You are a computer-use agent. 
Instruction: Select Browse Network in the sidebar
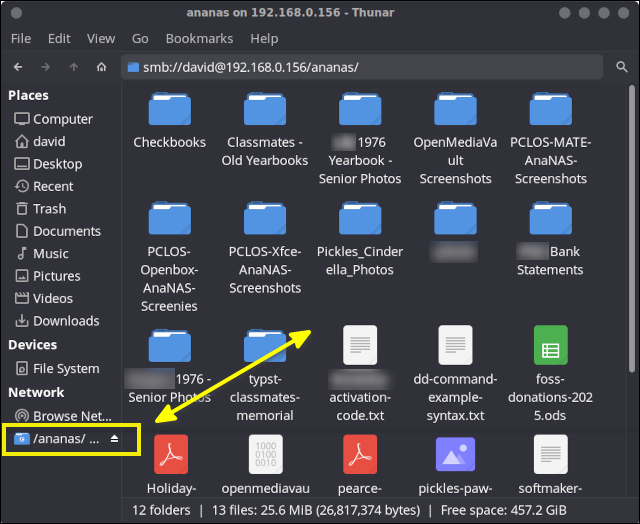pos(70,416)
